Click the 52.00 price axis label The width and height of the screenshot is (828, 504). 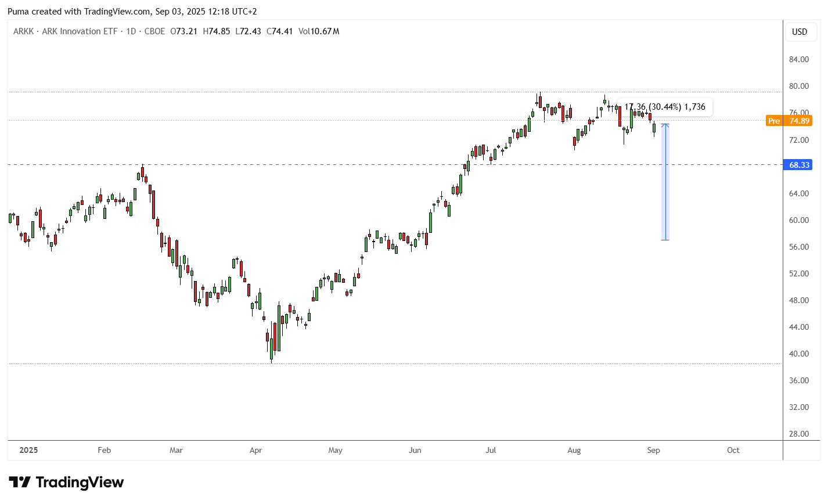click(x=799, y=273)
